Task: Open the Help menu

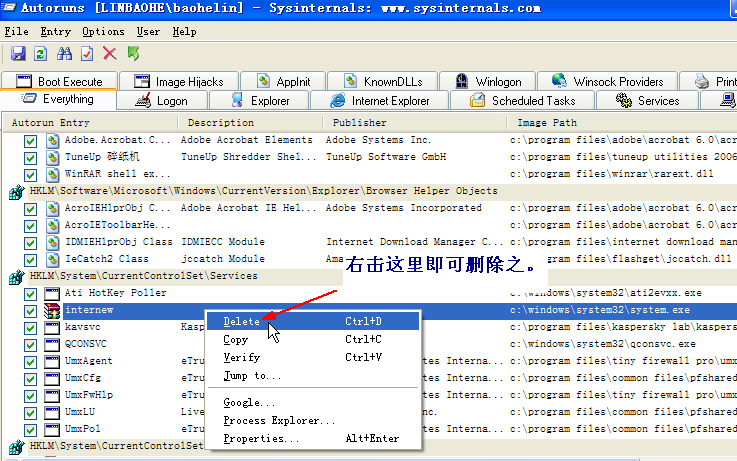Action: coord(184,31)
